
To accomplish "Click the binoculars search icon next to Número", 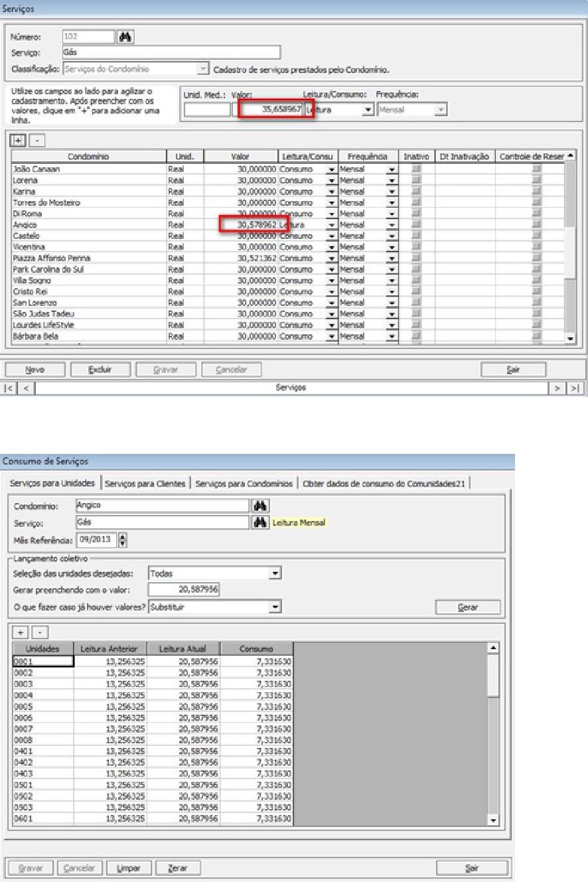I will point(125,37).
